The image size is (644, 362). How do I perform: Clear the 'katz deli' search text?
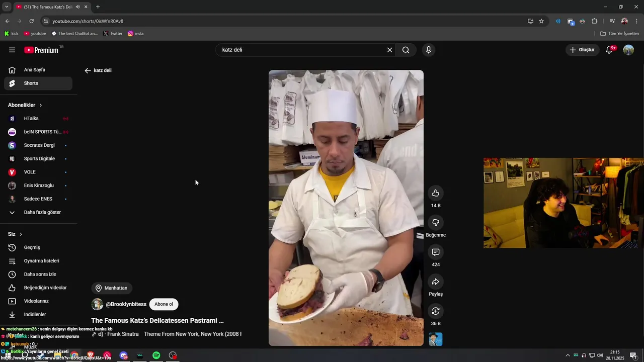(x=389, y=50)
